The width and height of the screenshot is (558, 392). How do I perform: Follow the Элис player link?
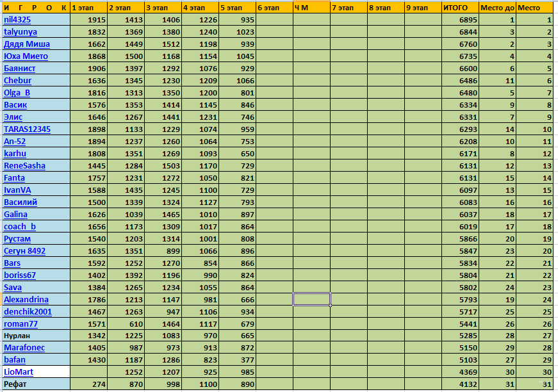pyautogui.click(x=13, y=117)
